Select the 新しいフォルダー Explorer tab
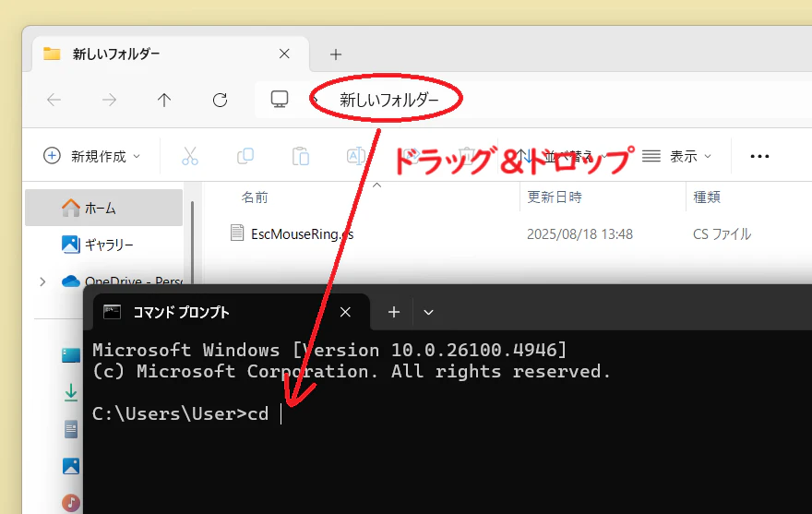The height and width of the screenshot is (514, 812). (x=171, y=54)
